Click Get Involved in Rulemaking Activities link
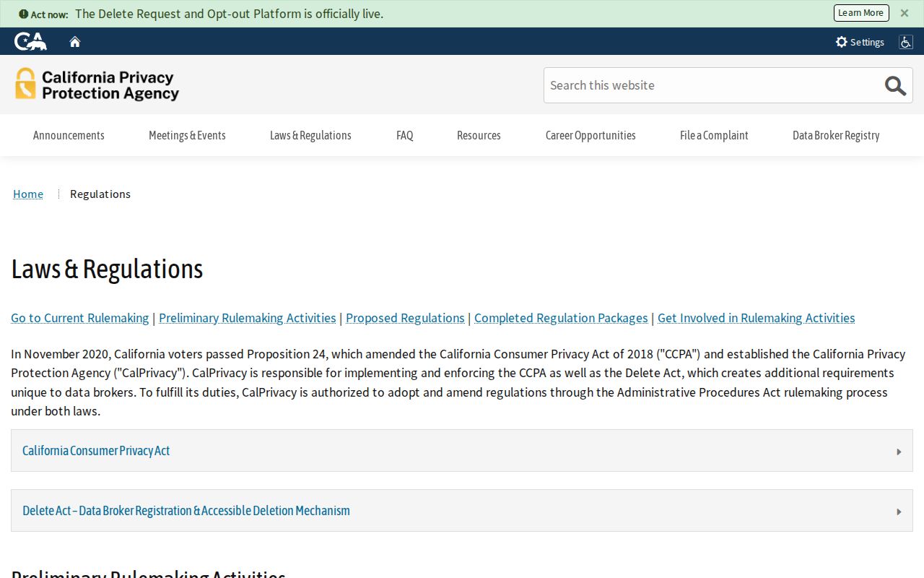Screen dimensions: 924x578 [756, 318]
